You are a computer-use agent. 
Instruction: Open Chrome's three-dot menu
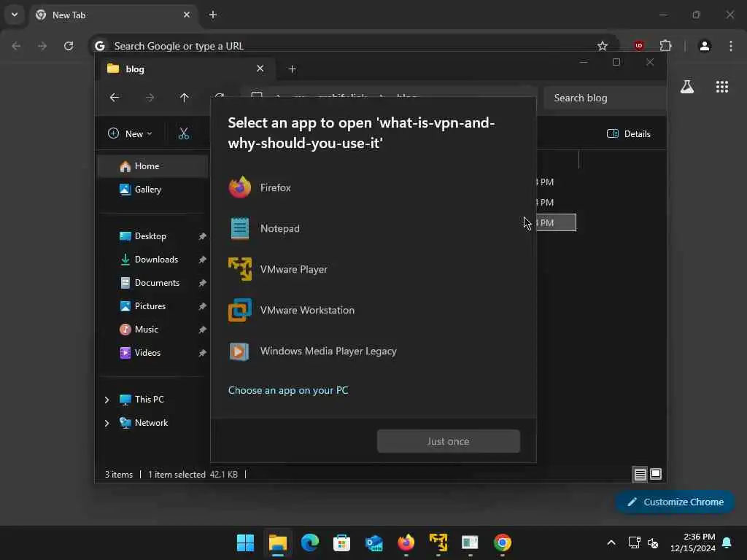pos(731,46)
